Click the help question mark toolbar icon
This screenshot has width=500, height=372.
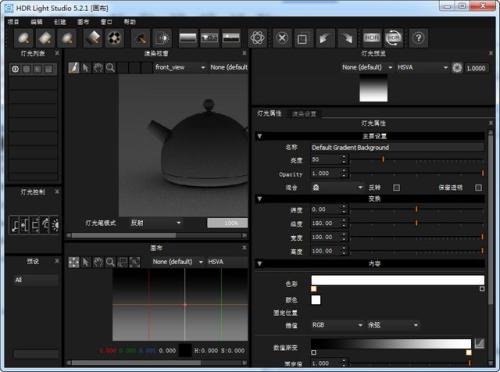418,38
